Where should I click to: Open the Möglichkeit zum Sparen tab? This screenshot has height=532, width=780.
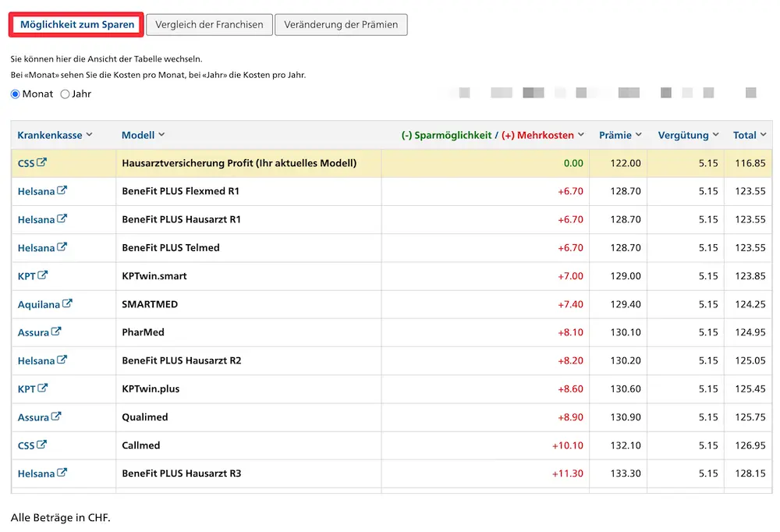click(x=76, y=24)
